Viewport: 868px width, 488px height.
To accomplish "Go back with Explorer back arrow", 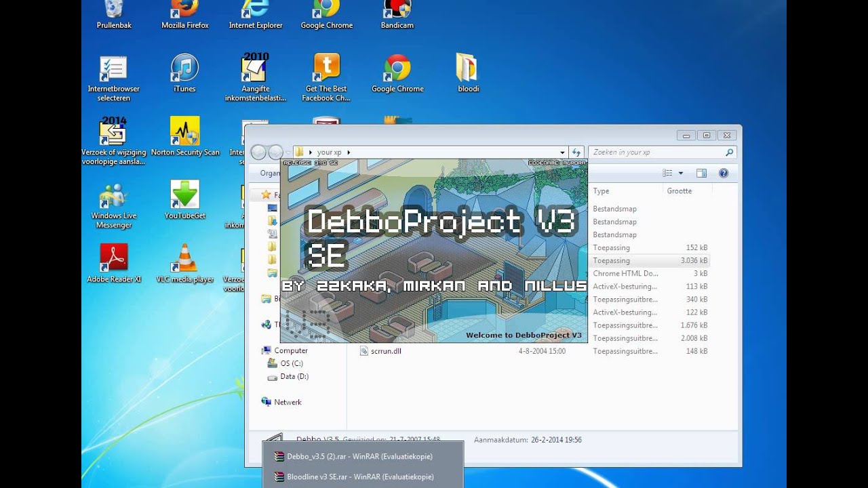I will pyautogui.click(x=258, y=152).
